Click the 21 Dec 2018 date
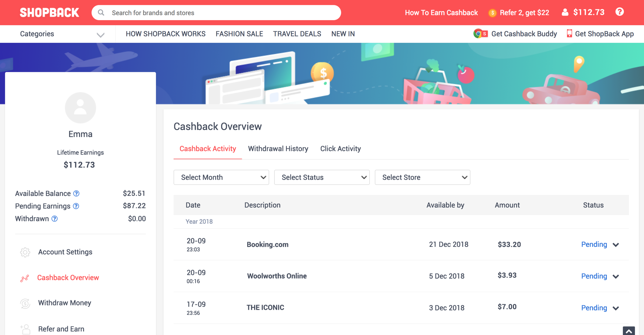 448,244
